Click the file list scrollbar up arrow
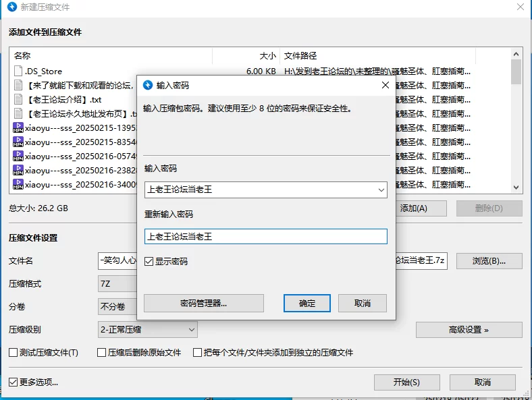This screenshot has height=400, width=532. pyautogui.click(x=516, y=54)
